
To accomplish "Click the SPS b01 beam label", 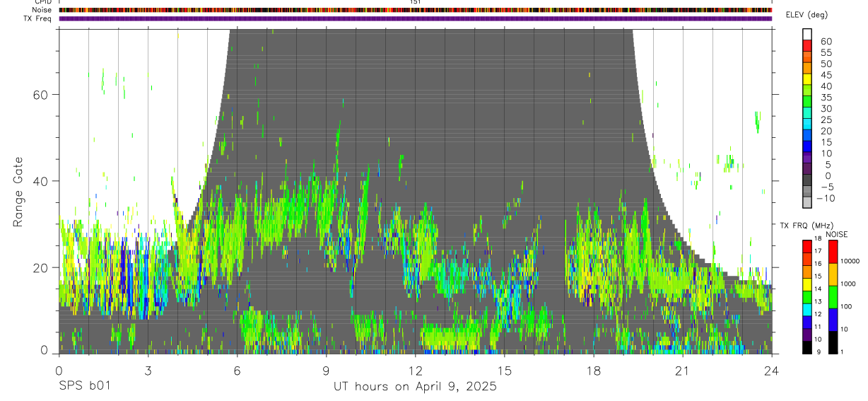I will 84,386.
